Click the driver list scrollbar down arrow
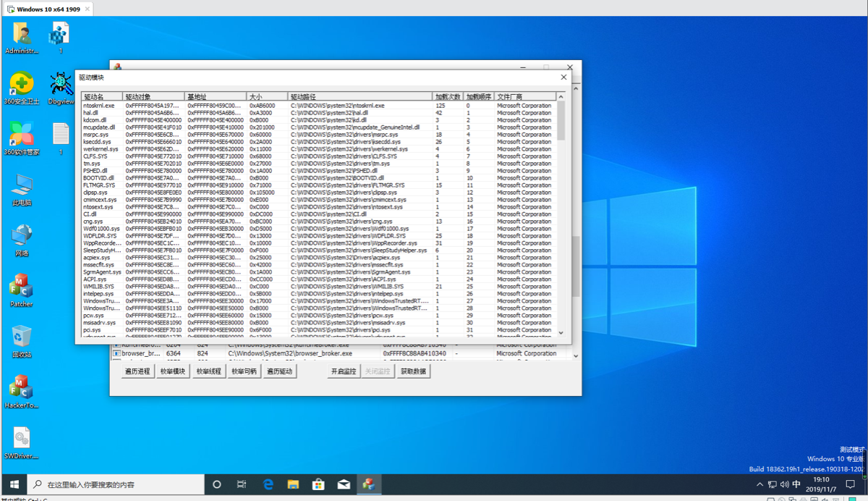Viewport: 868px width, 501px height. (x=561, y=333)
